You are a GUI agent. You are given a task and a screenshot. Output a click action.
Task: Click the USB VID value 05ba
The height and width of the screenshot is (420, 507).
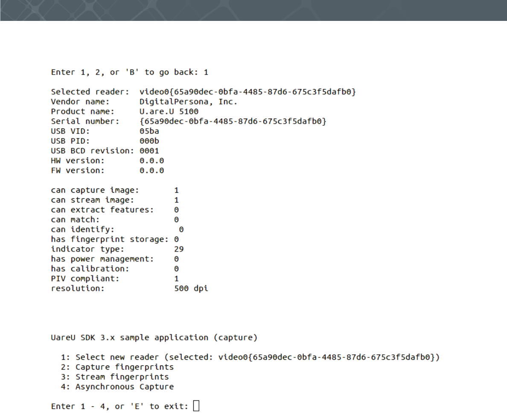pyautogui.click(x=149, y=131)
